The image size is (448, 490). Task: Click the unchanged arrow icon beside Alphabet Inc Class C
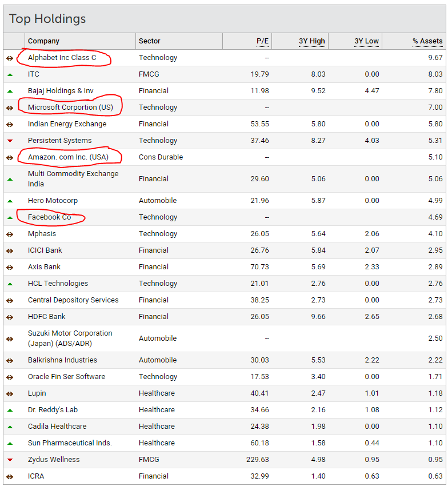click(x=10, y=58)
